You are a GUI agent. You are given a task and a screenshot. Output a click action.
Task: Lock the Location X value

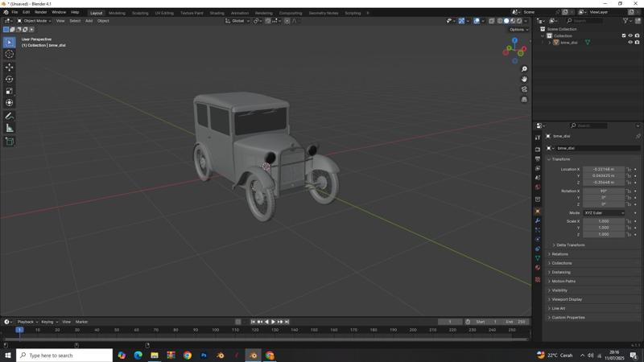629,170
